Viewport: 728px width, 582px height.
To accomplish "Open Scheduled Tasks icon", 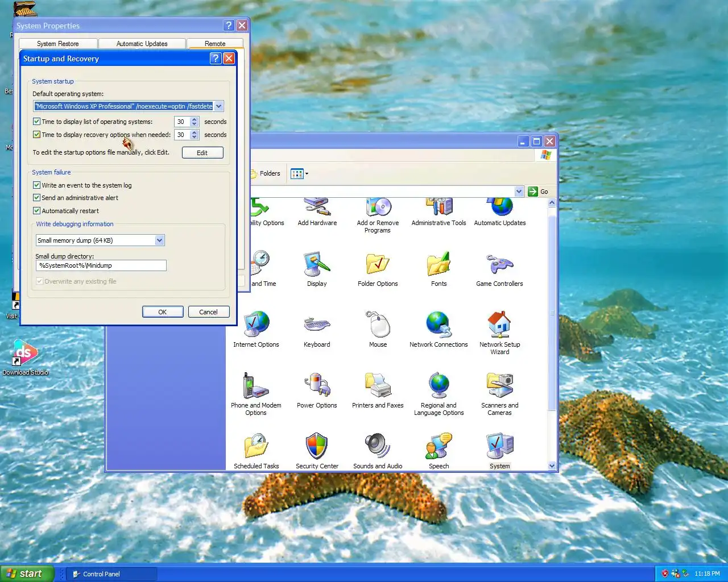I will pos(256,451).
